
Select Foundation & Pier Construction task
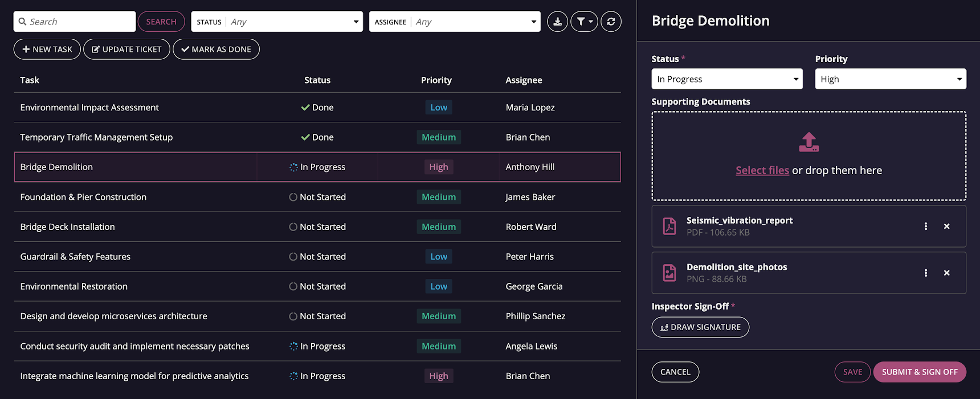[x=317, y=197]
